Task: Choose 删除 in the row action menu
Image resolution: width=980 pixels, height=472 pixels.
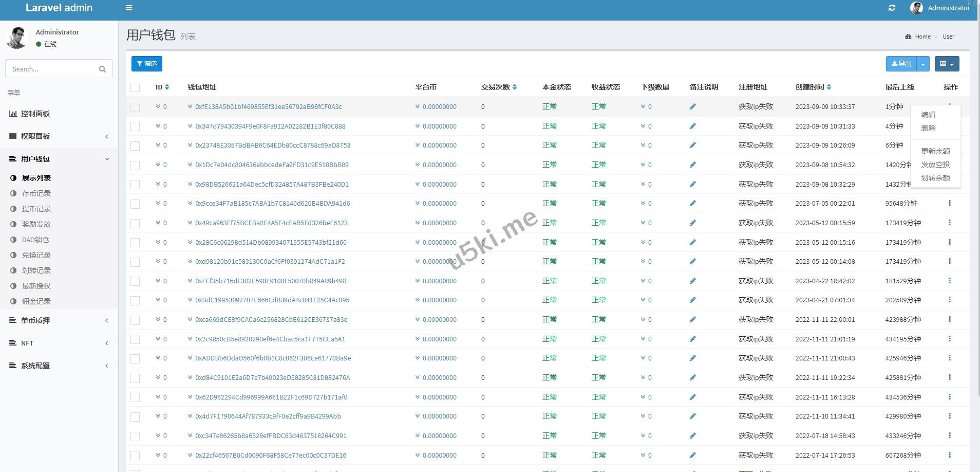Action: click(x=928, y=128)
